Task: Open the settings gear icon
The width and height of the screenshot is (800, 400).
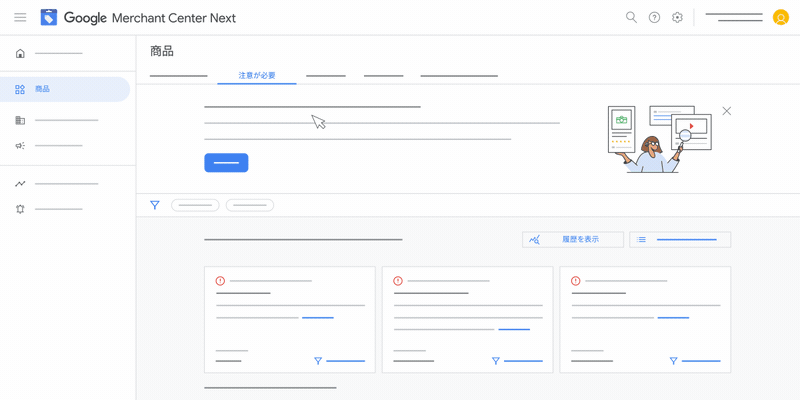Action: click(x=677, y=18)
